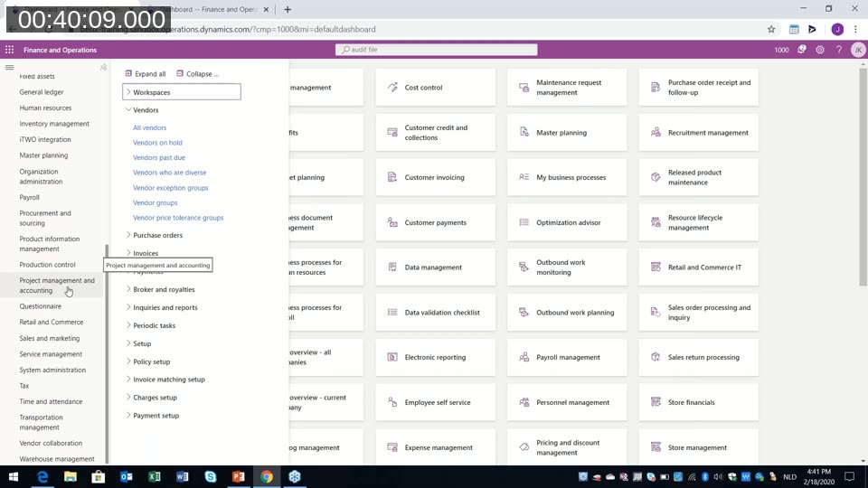Open the Customer invoicing tile

click(436, 178)
